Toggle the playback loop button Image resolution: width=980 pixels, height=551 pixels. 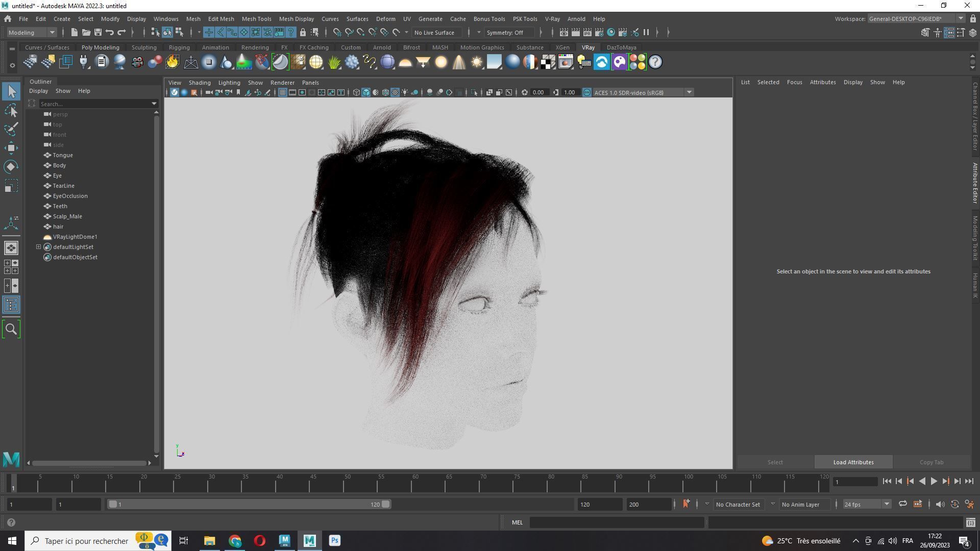coord(902,504)
